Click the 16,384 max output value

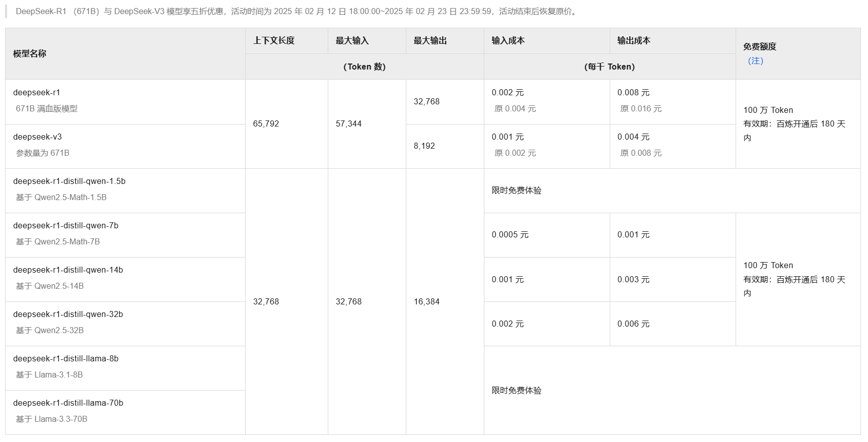coord(426,301)
